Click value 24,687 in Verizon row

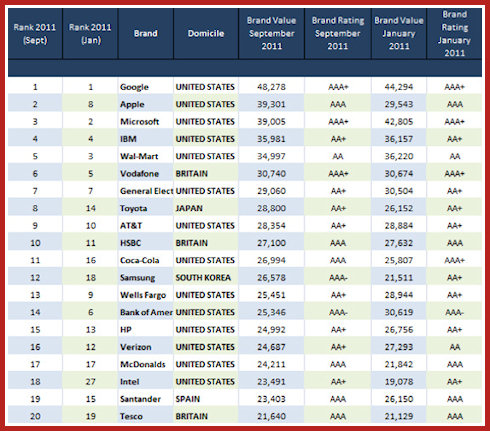coord(271,347)
